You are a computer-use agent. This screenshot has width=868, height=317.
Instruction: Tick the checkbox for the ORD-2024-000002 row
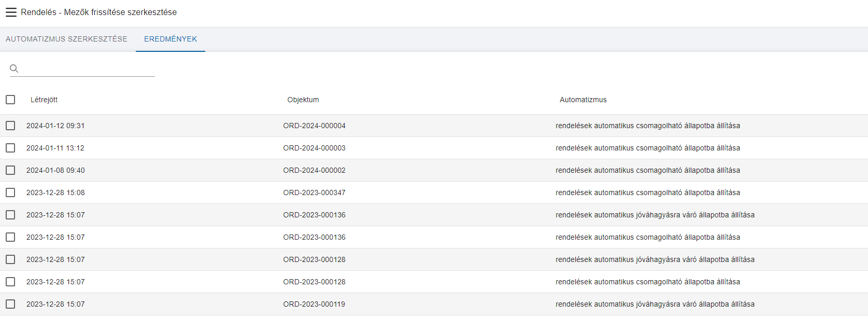coord(10,170)
